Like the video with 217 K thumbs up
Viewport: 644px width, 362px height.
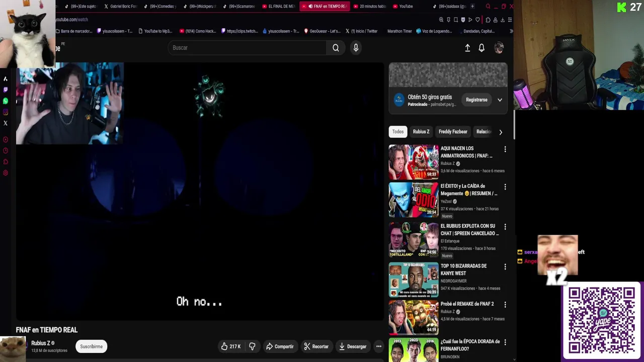tap(231, 346)
